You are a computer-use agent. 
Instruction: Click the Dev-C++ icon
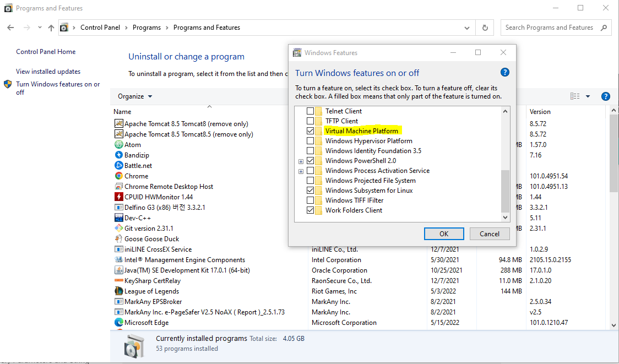click(x=118, y=218)
